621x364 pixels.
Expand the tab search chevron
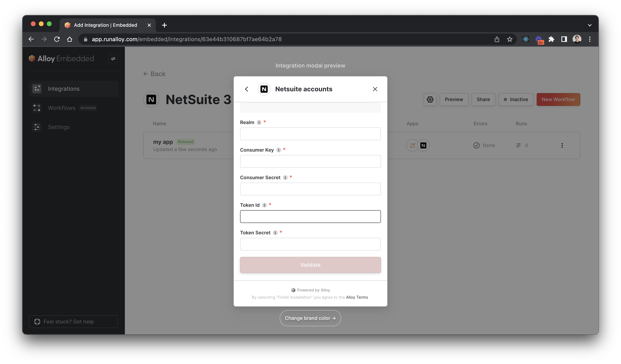(x=589, y=25)
